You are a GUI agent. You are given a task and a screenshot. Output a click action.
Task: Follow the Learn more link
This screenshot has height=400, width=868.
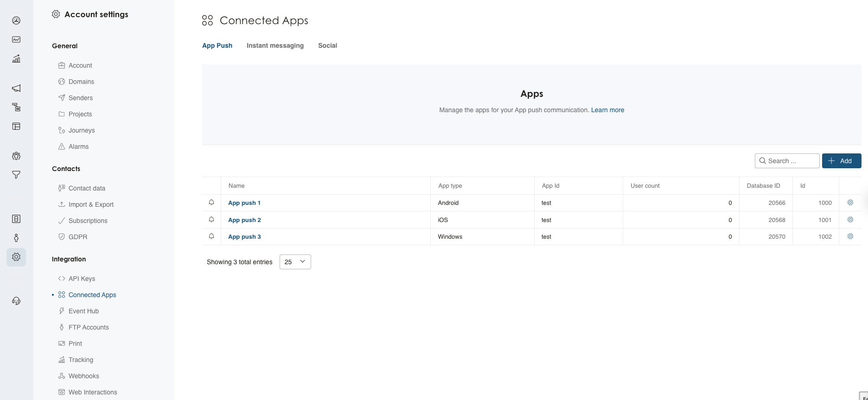(607, 110)
